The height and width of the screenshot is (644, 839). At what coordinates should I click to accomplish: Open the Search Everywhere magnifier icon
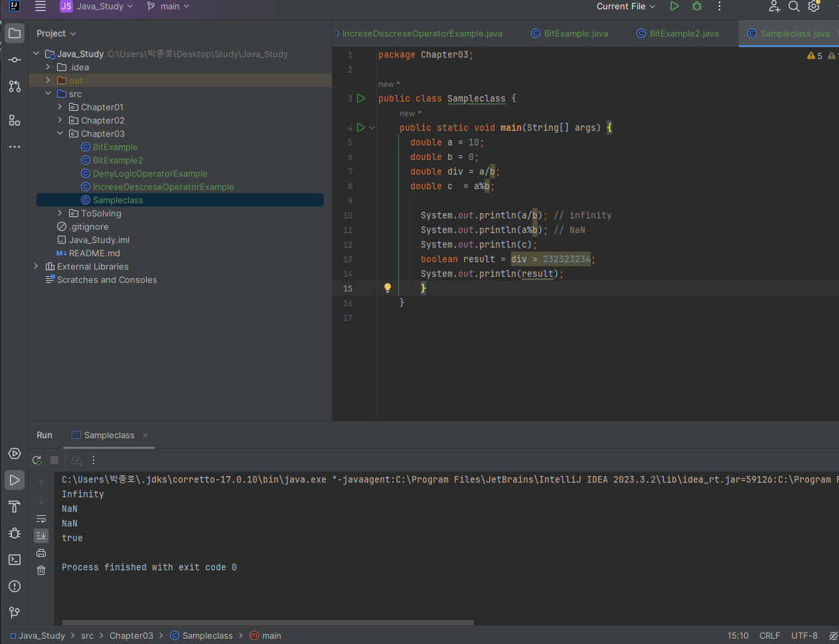point(794,7)
